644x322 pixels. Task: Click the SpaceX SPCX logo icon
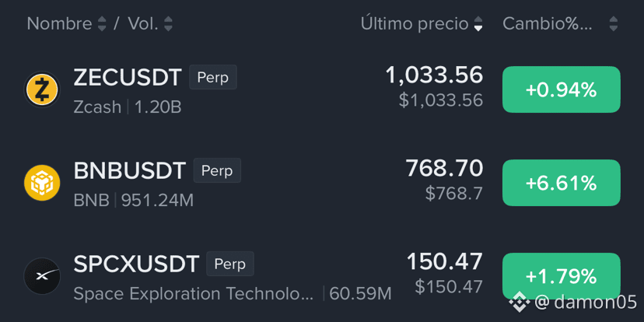click(42, 276)
